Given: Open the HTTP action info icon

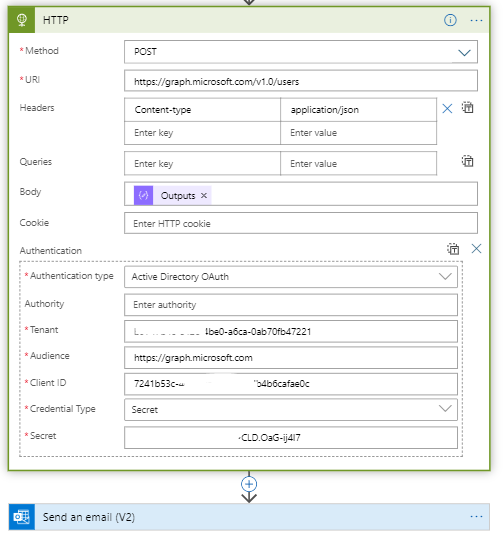Looking at the screenshot, I should [x=450, y=20].
